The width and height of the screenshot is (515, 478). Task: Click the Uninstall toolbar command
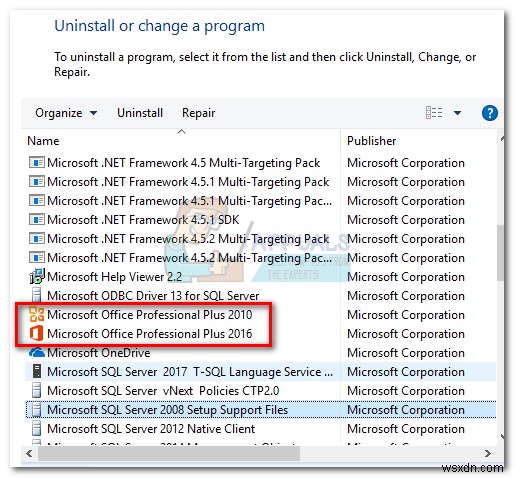coord(140,113)
